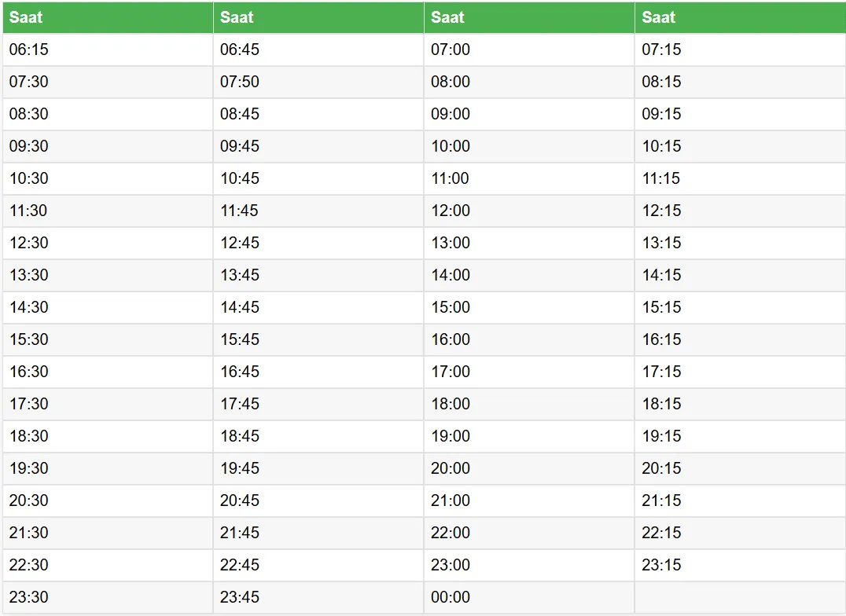Select the 23:15 schedule entry
This screenshot has width=846, height=616.
tap(661, 565)
